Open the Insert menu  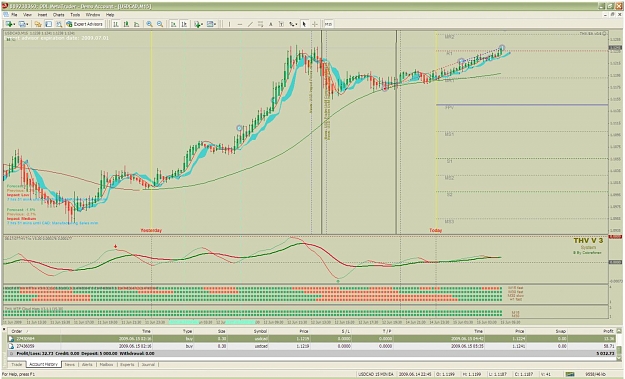coord(42,15)
